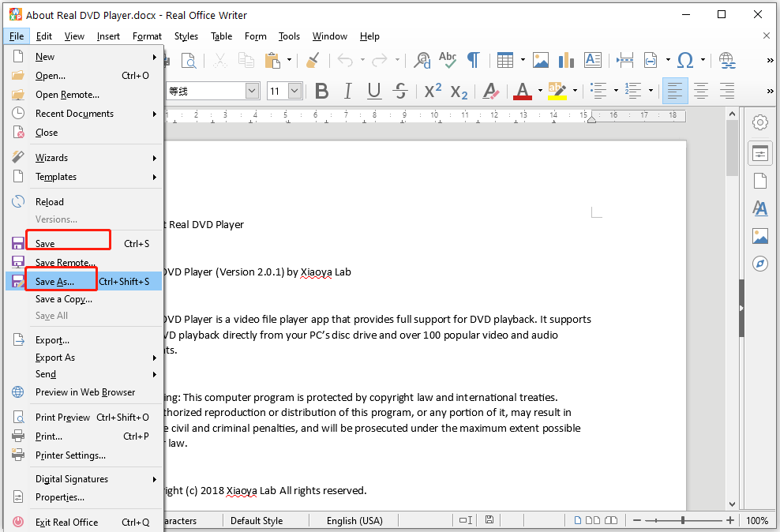Open the font name dropdown arrow
This screenshot has width=780, height=532.
tap(252, 91)
